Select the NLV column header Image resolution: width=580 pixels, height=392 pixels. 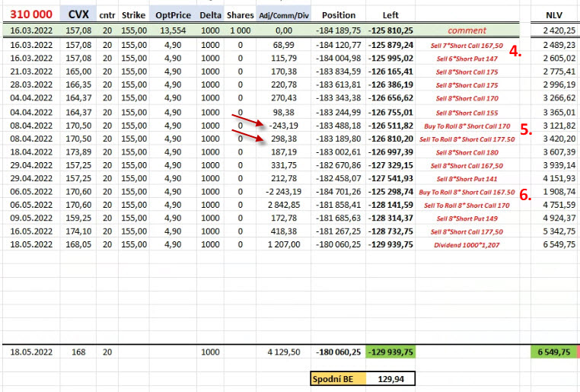click(554, 15)
